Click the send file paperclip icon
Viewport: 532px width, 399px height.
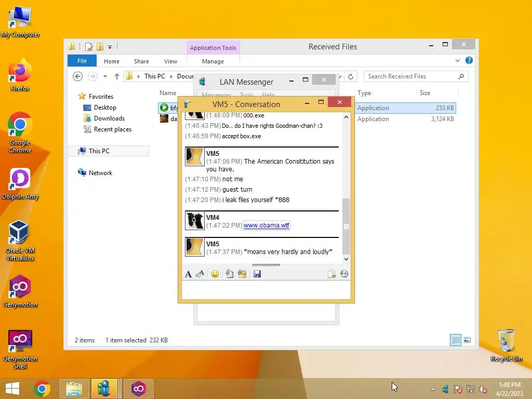[x=229, y=274]
